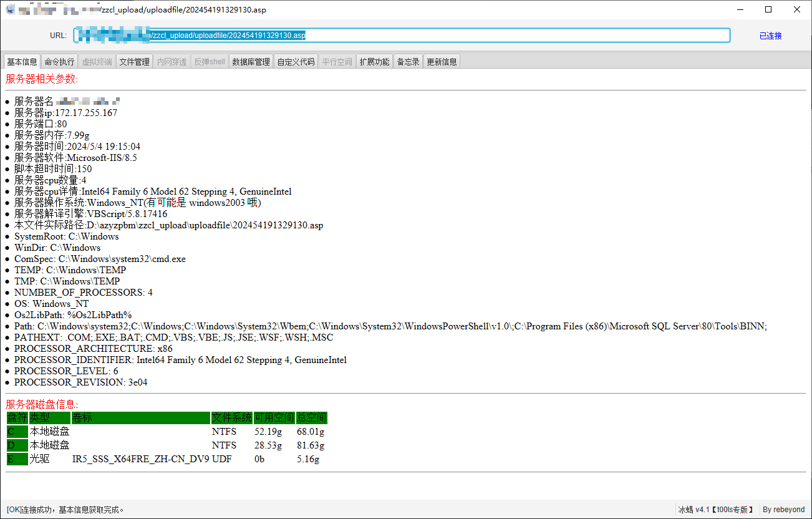Go to the 数据库管理 tab
Viewport: 812px width, 519px height.
click(x=251, y=62)
